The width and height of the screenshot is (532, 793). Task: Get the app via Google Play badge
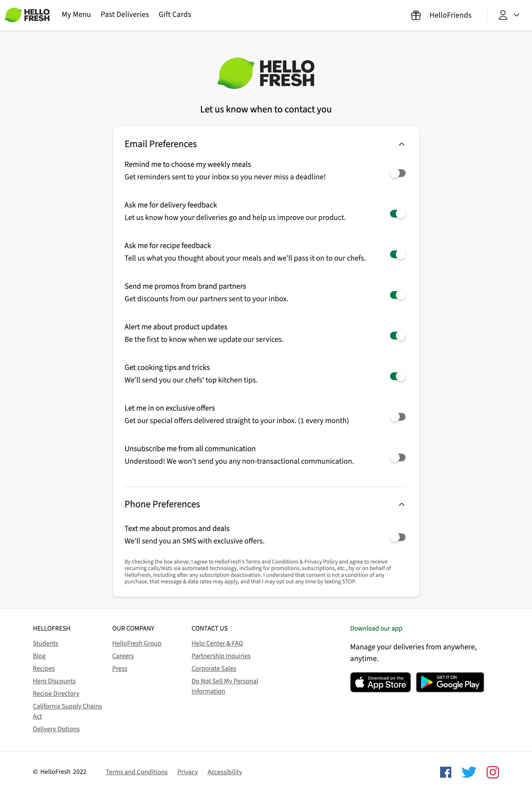(x=450, y=682)
